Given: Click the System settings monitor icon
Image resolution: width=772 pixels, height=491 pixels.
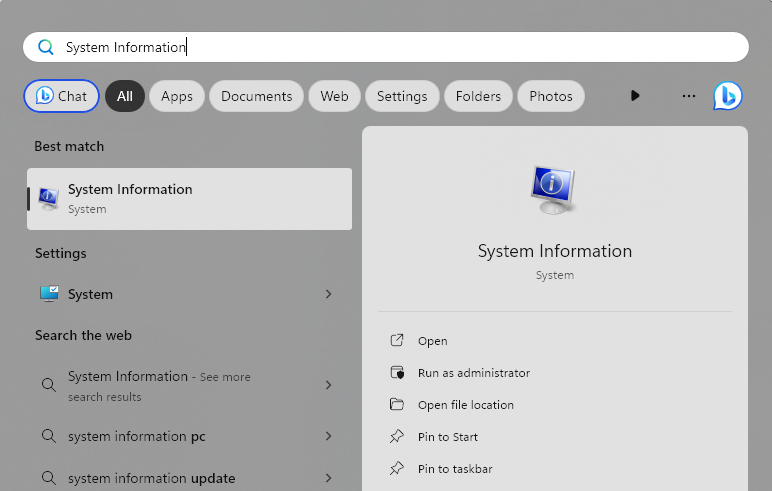Looking at the screenshot, I should pyautogui.click(x=49, y=294).
